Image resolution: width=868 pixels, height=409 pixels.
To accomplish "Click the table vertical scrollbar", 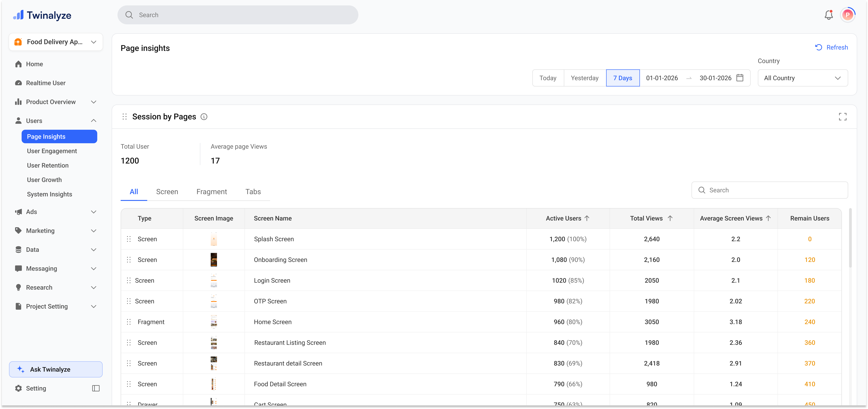I will click(850, 238).
